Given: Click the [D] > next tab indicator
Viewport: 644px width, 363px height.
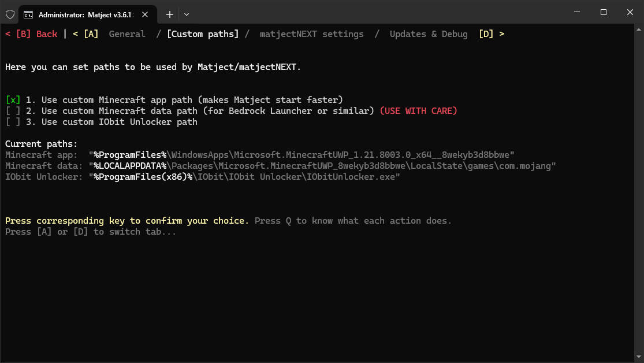Looking at the screenshot, I should tap(492, 34).
